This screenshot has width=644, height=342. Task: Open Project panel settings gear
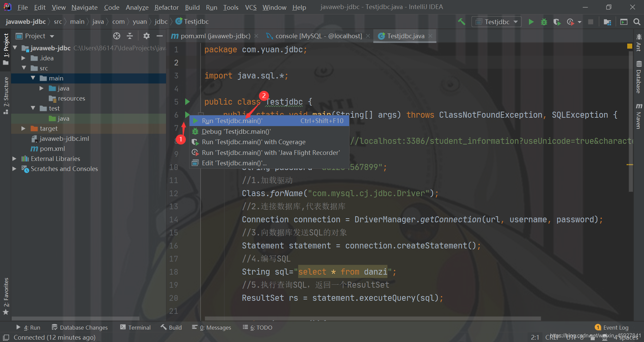point(146,36)
